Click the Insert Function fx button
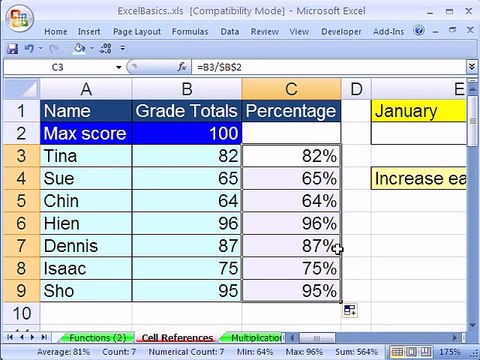 [x=182, y=67]
